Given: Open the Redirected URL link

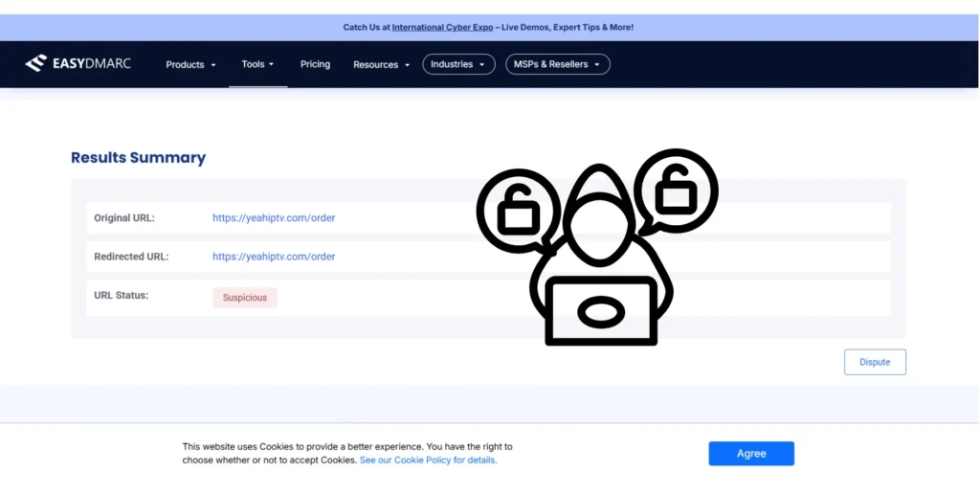Looking at the screenshot, I should [x=274, y=257].
